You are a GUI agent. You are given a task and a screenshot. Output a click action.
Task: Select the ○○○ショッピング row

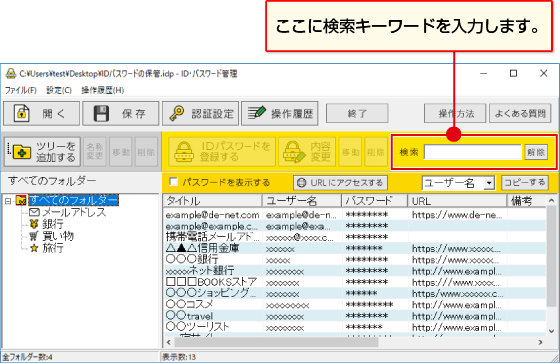pyautogui.click(x=355, y=293)
